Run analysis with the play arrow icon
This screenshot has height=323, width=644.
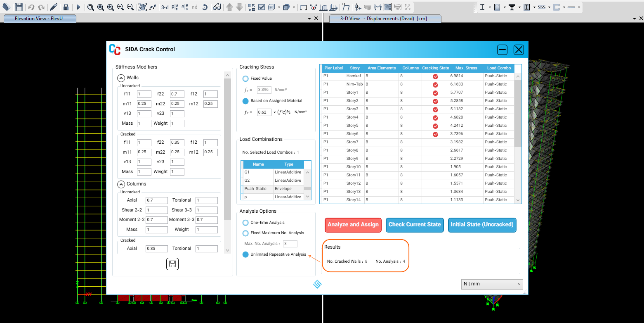[x=78, y=7]
